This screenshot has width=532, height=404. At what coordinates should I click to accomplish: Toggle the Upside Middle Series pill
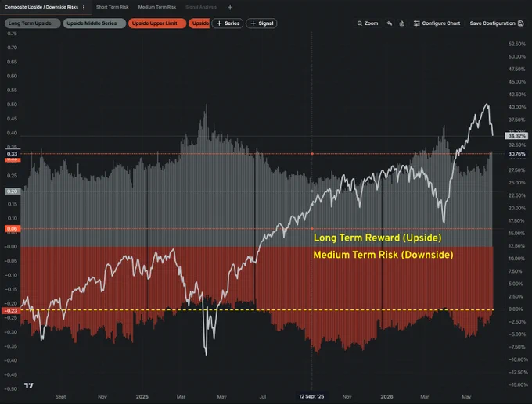point(95,23)
